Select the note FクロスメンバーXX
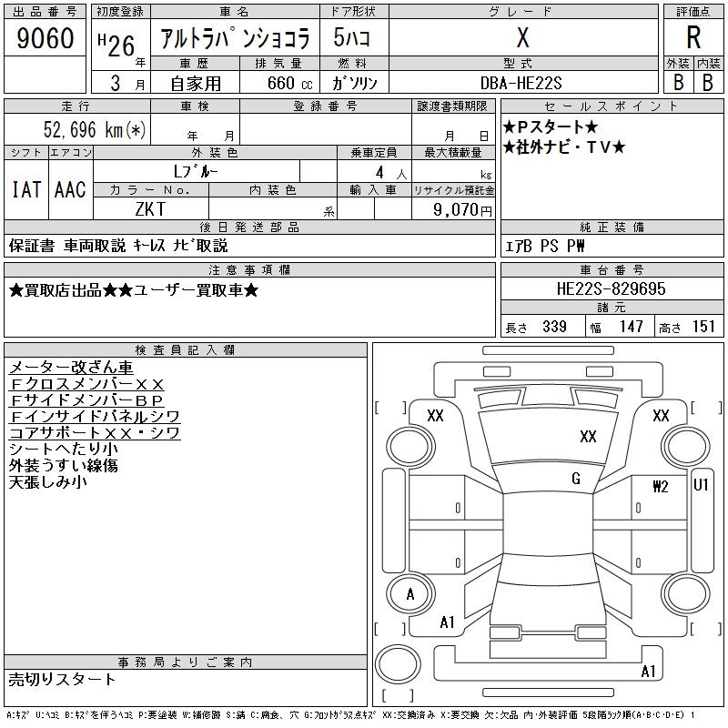The width and height of the screenshot is (728, 728). click(86, 384)
